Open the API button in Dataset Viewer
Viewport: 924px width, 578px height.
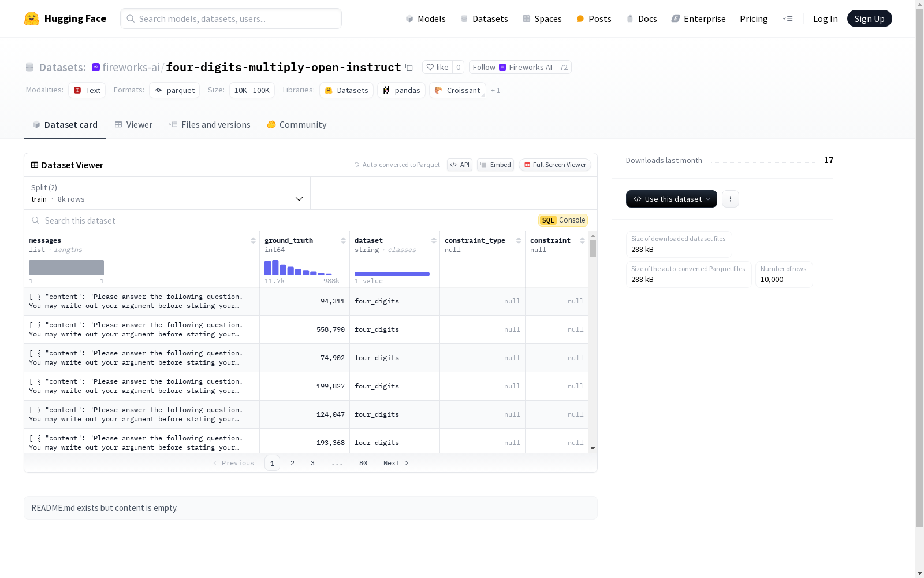coord(460,165)
